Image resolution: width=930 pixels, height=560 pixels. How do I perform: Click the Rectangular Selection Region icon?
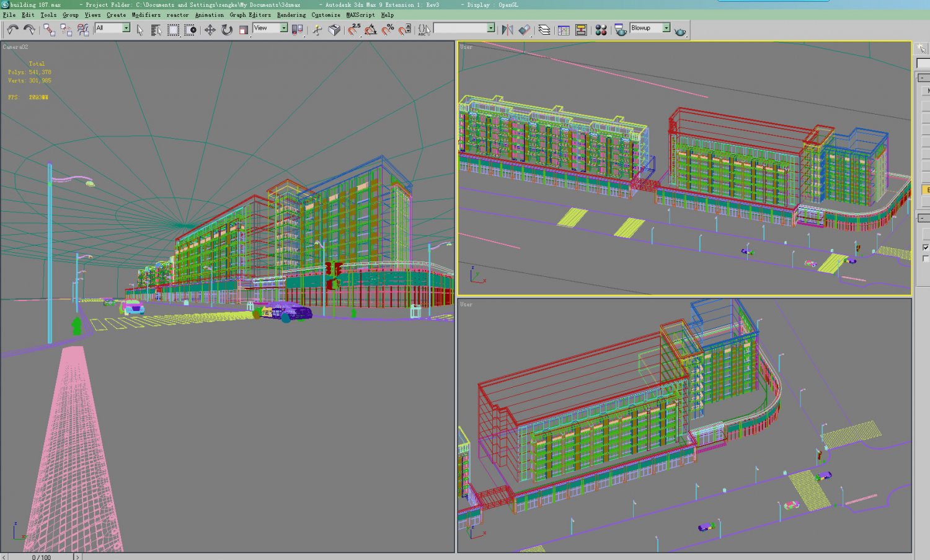(x=173, y=30)
